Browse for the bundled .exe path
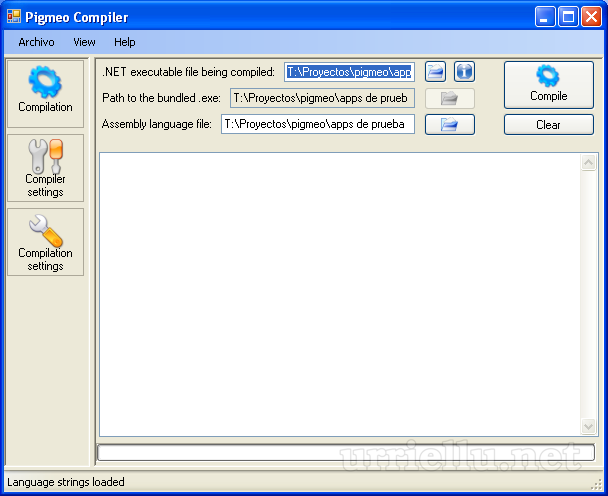The height and width of the screenshot is (496, 608). [450, 99]
